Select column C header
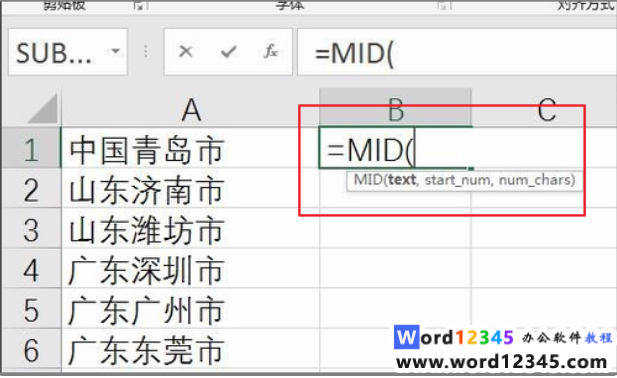 547,109
